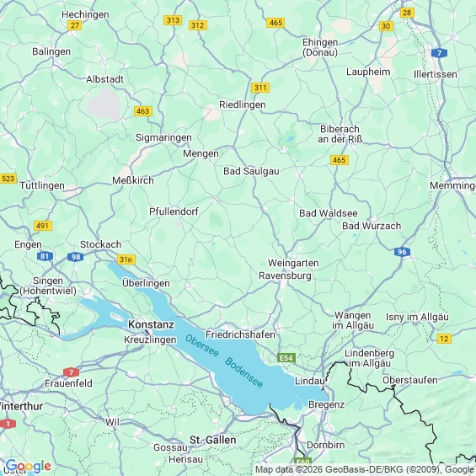Click the red 7 shield near Frauenfeld
476x476 pixels.
(71, 372)
